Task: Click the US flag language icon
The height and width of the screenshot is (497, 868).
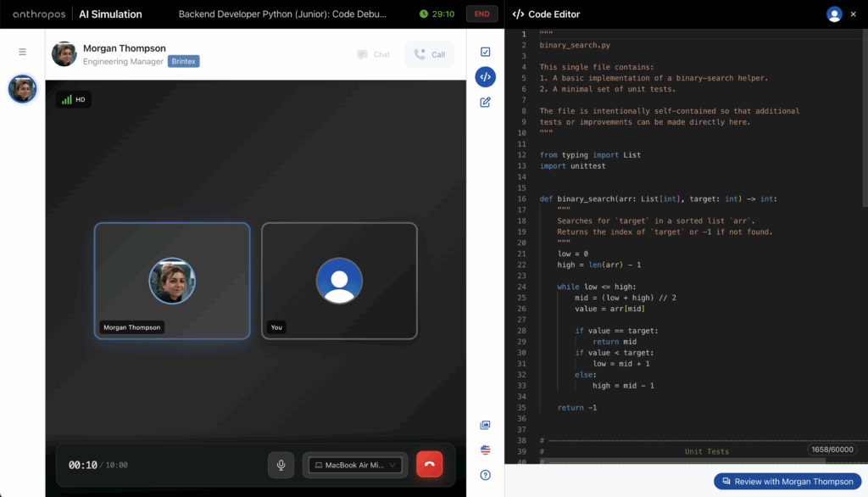Action: 485,452
